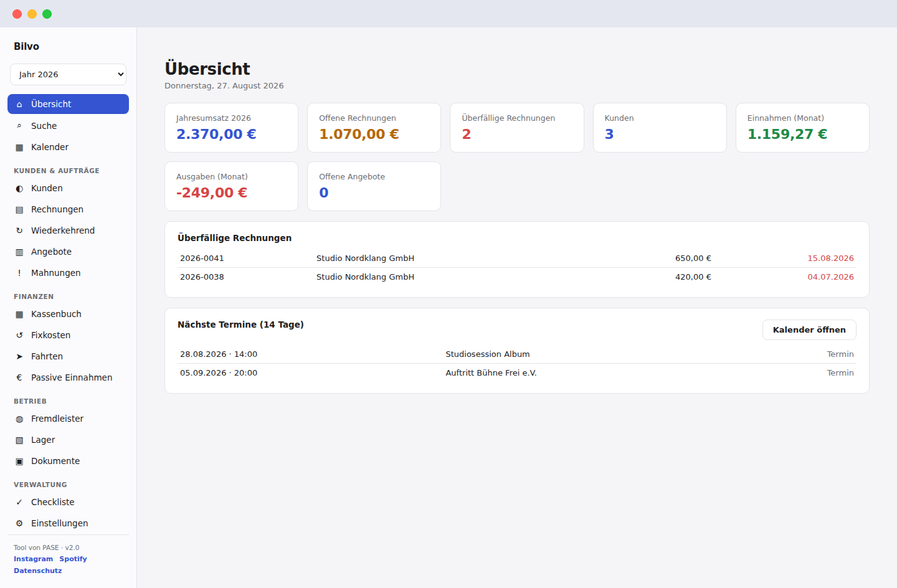Open the Wiederkehrend section

[68, 230]
